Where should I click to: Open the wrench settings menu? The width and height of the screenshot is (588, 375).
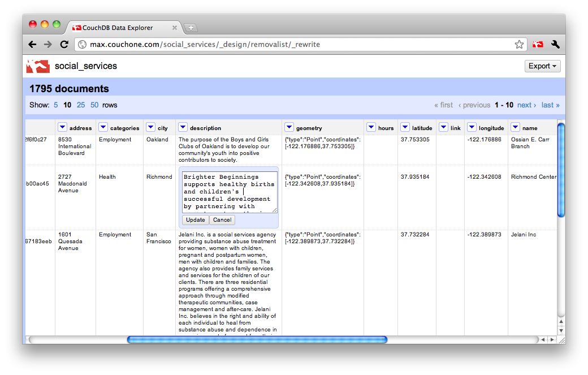(555, 44)
